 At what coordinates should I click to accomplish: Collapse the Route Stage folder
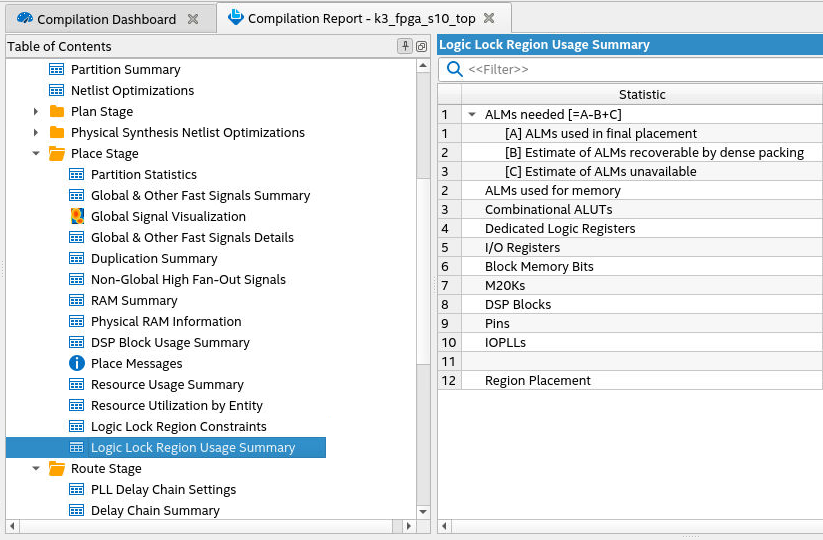[36, 468]
